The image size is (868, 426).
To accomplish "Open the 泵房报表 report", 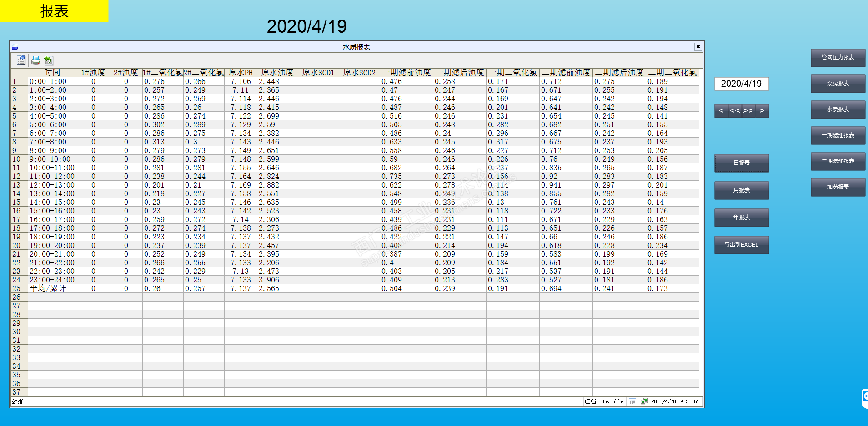I will (838, 84).
